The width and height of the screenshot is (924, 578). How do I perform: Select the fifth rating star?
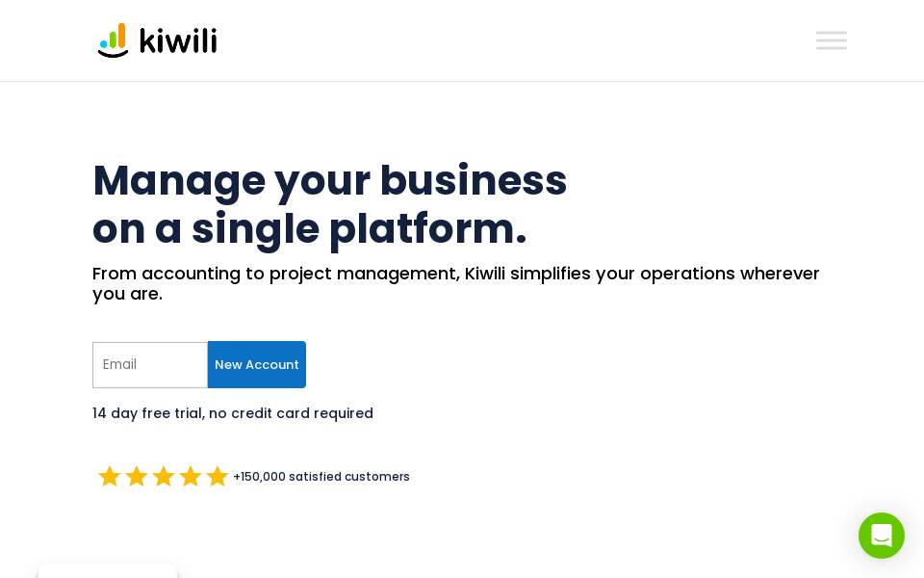[x=218, y=477]
